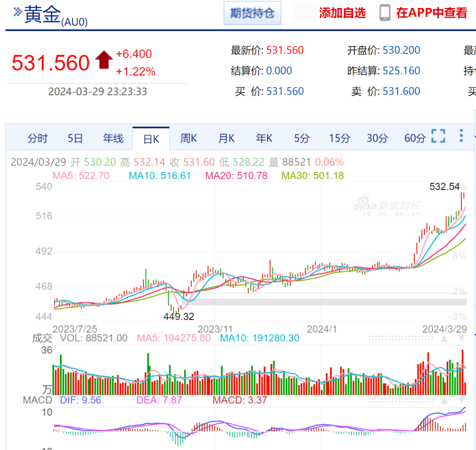The width and height of the screenshot is (476, 450).
Task: Switch to the 分时 chart tab
Action: [37, 139]
